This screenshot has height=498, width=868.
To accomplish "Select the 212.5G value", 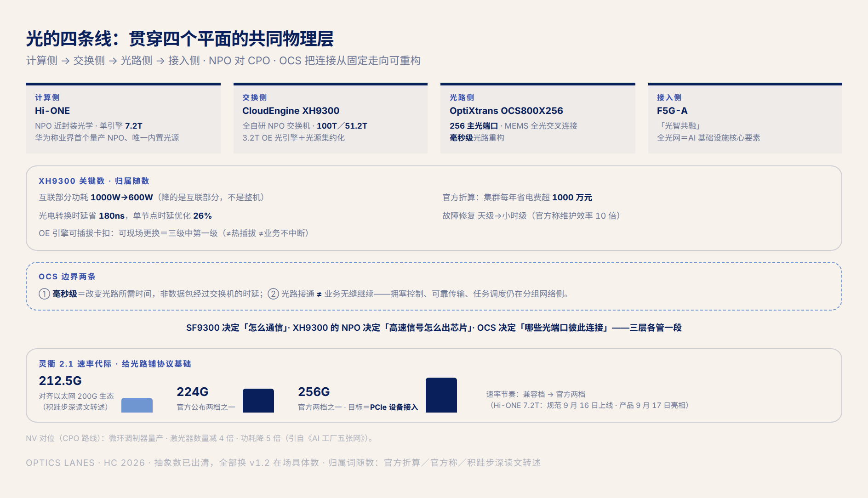I will pyautogui.click(x=60, y=381).
